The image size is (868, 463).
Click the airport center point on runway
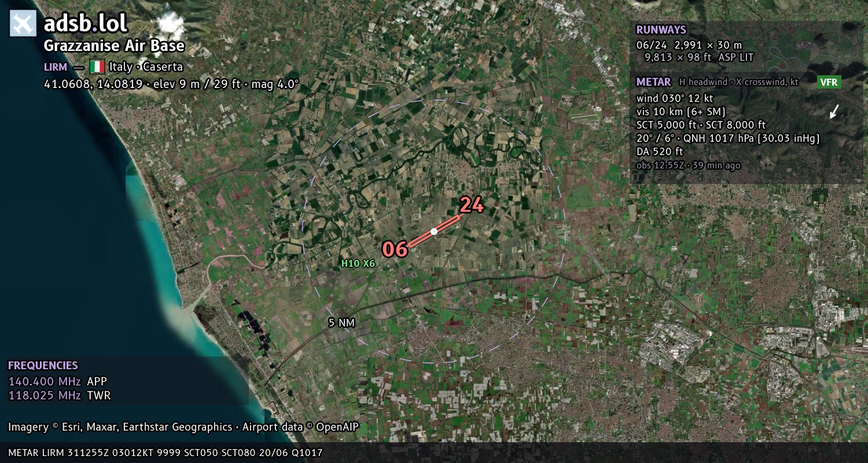point(434,231)
